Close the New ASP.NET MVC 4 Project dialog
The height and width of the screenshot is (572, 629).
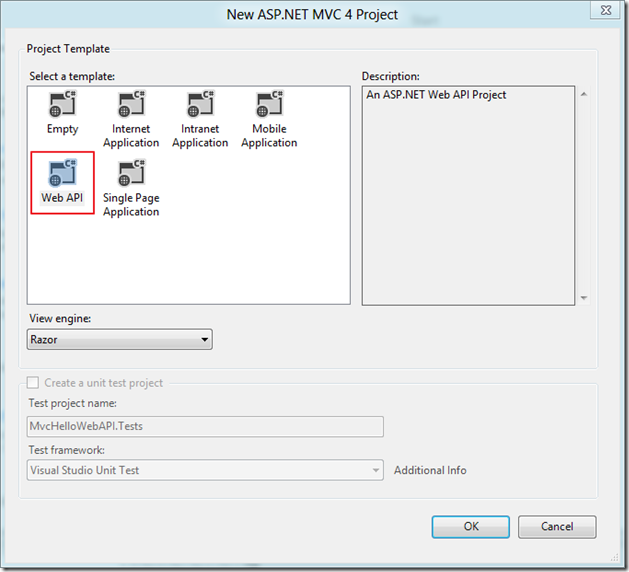click(x=606, y=10)
